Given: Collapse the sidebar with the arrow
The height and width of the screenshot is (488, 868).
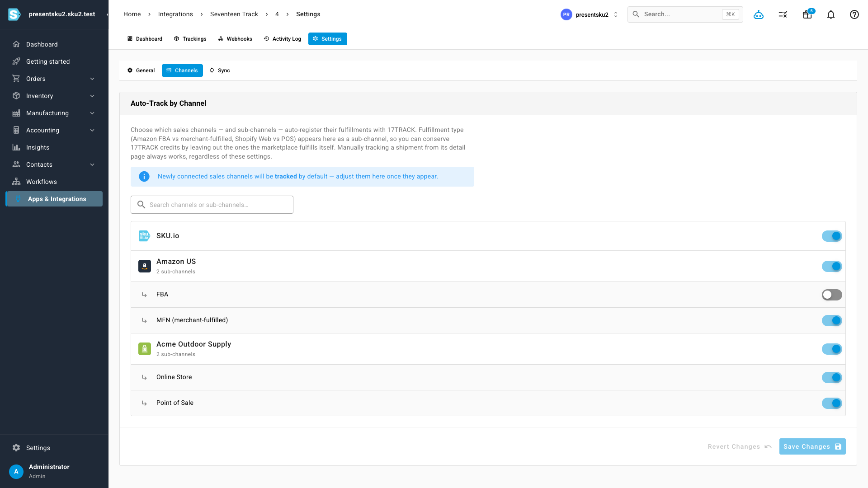Looking at the screenshot, I should 107,14.
